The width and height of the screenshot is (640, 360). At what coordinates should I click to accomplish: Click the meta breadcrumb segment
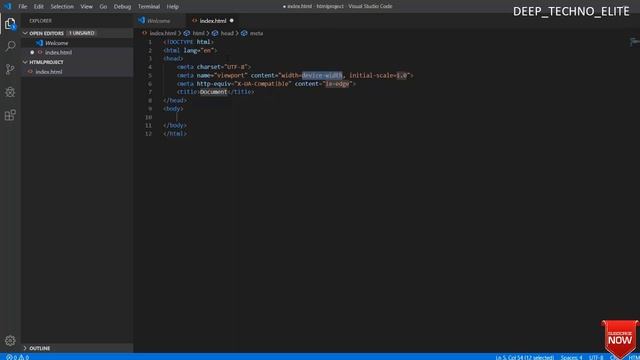point(256,33)
